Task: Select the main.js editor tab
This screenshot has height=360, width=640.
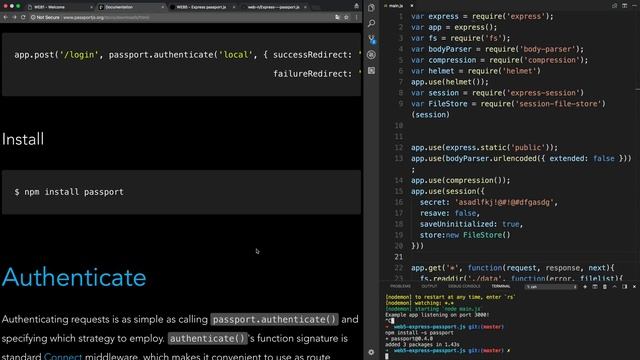Action: pyautogui.click(x=395, y=6)
